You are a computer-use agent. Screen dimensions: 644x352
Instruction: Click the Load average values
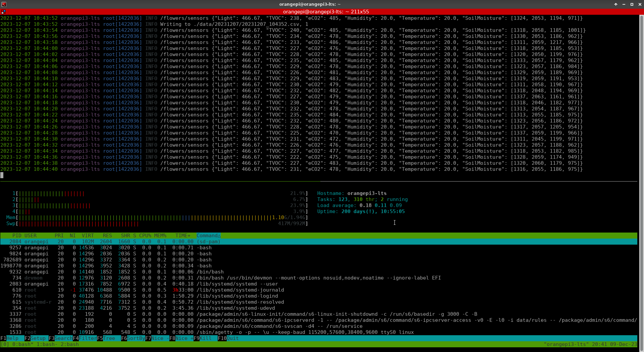[380, 205]
